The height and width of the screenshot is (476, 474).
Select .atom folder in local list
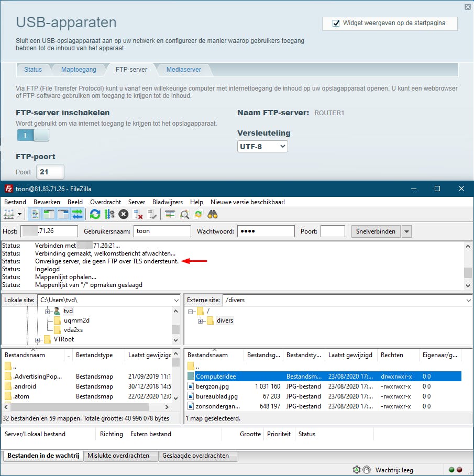[x=21, y=396]
